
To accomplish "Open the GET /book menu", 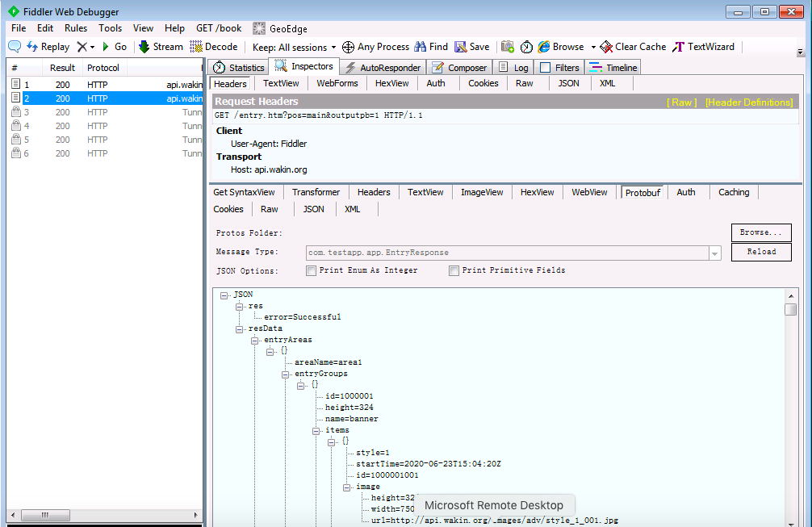I will tap(219, 28).
